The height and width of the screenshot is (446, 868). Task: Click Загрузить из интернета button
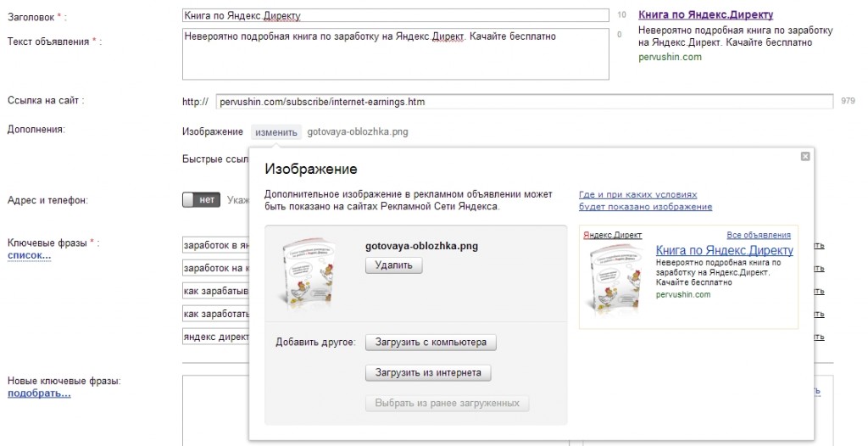click(x=428, y=373)
